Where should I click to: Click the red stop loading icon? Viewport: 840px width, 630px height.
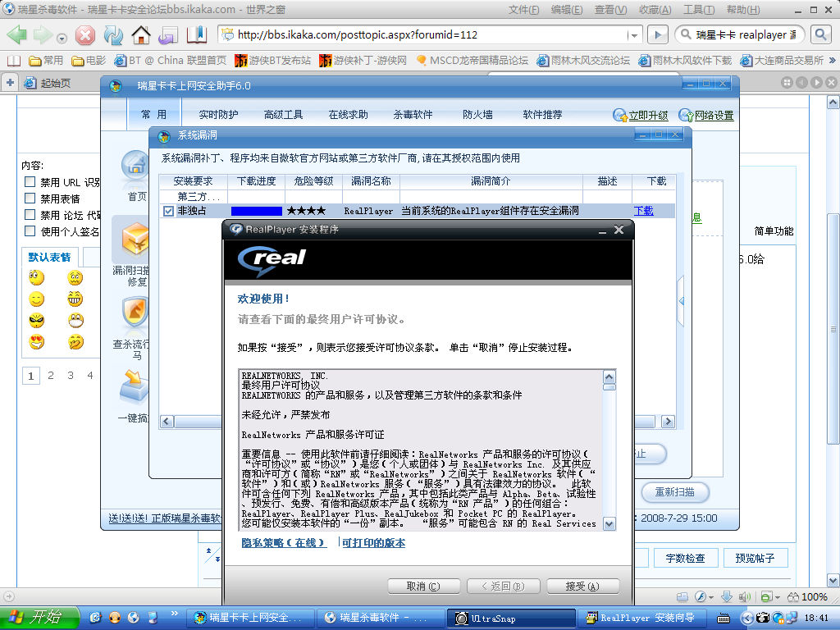click(x=84, y=35)
